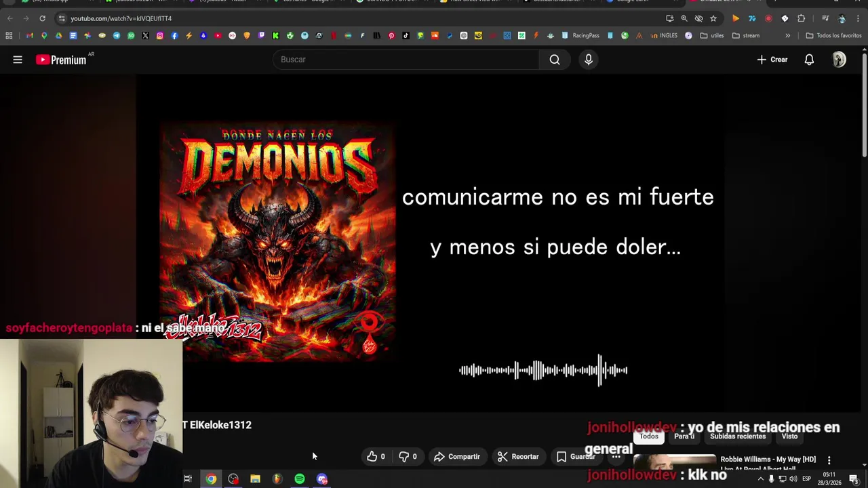Select the Visto filter chip
Image resolution: width=868 pixels, height=488 pixels.
click(789, 436)
